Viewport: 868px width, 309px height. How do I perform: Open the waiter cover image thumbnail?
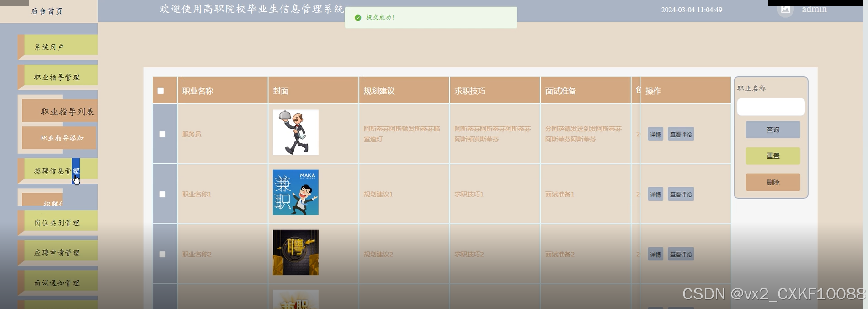click(x=296, y=132)
